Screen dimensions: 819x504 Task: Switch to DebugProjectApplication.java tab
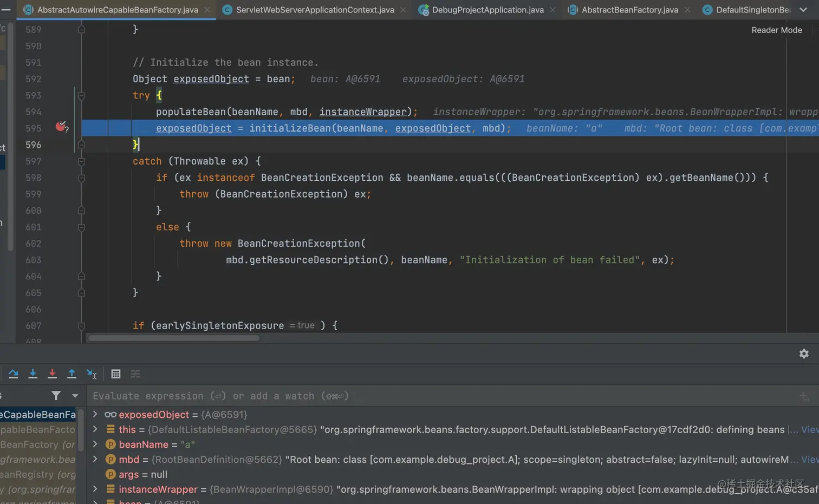487,10
